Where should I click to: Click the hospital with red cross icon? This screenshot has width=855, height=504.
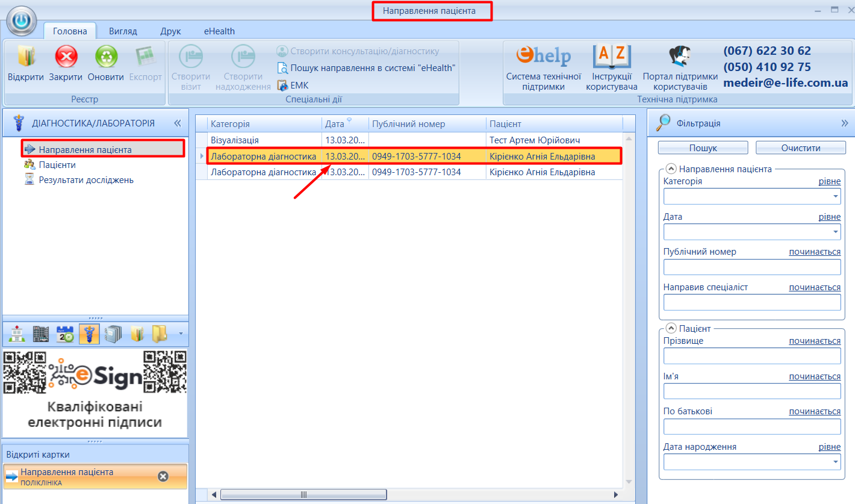tap(17, 334)
